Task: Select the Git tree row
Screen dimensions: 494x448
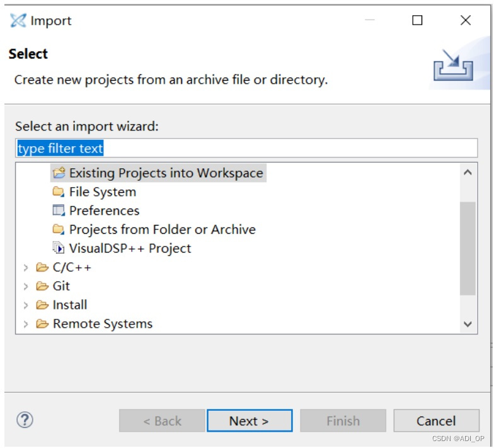Action: (x=62, y=286)
